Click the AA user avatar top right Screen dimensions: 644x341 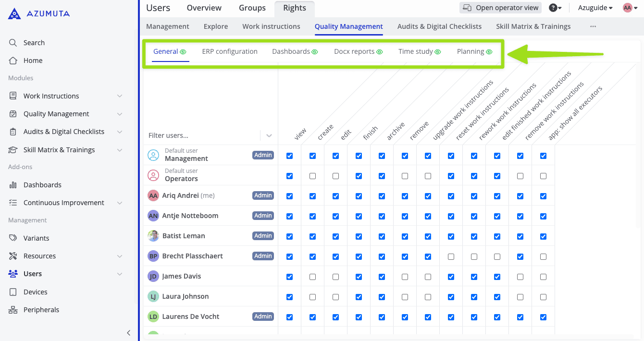point(627,8)
